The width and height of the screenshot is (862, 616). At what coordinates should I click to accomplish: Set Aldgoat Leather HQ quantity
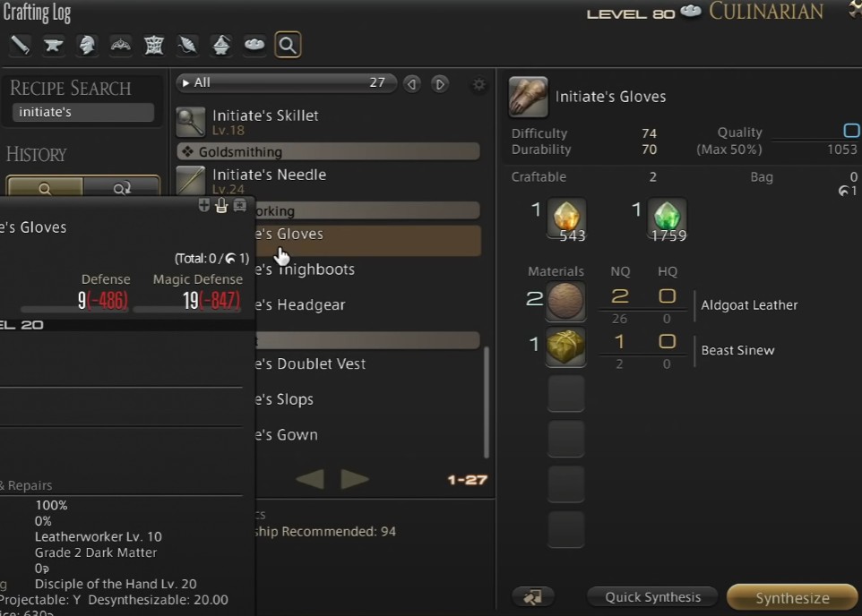tap(667, 296)
